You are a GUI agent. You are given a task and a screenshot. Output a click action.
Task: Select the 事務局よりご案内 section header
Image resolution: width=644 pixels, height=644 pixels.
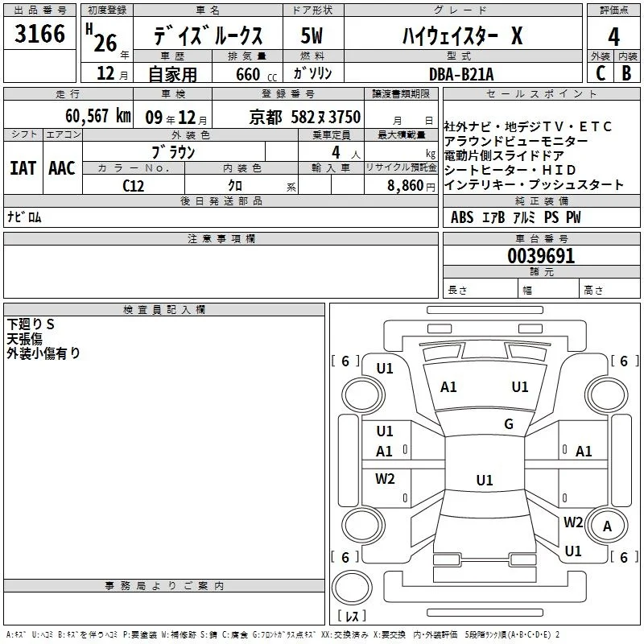coord(164,586)
